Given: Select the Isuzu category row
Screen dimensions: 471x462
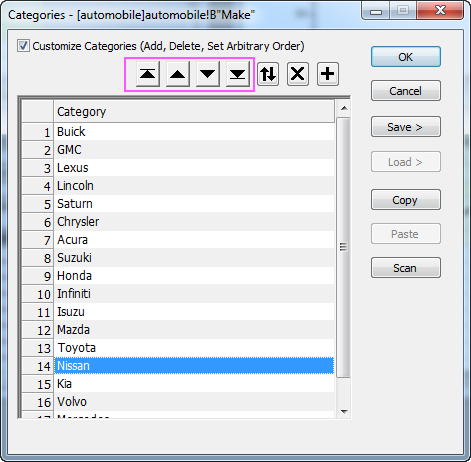Looking at the screenshot, I should [194, 312].
